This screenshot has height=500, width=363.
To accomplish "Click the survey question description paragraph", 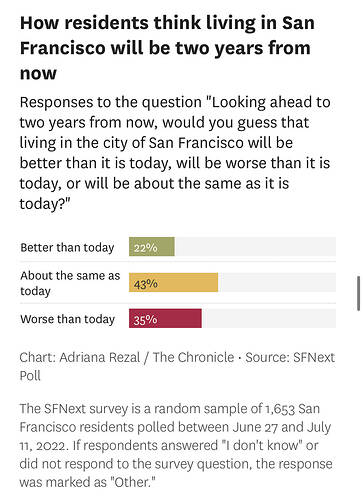I will [x=175, y=153].
